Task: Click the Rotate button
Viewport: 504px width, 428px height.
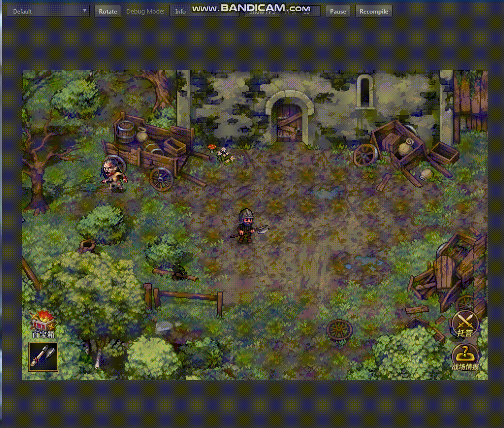Action: 108,11
